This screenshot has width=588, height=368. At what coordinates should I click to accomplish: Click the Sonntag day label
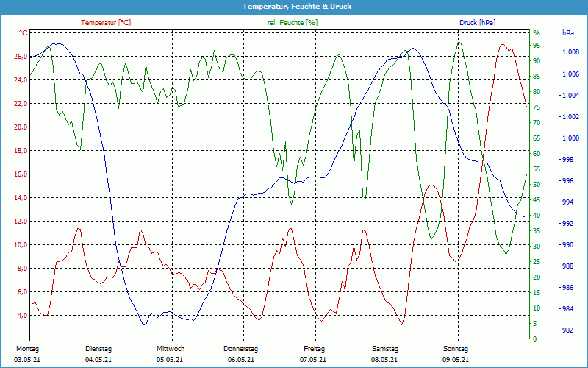(x=456, y=349)
